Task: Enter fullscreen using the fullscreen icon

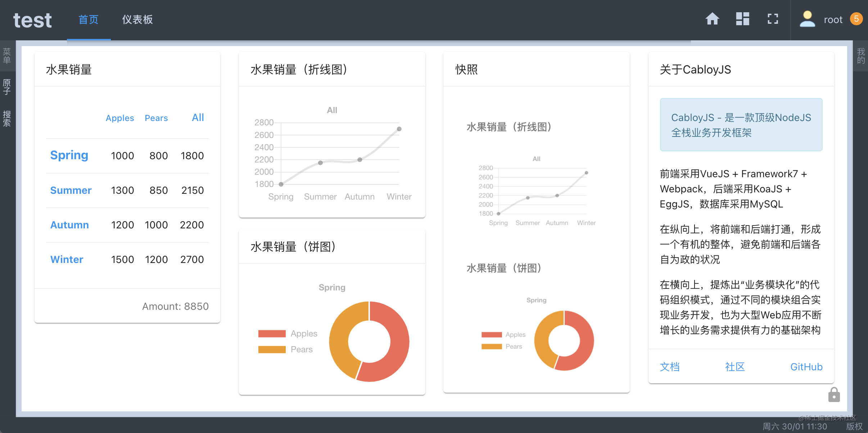Action: tap(773, 19)
